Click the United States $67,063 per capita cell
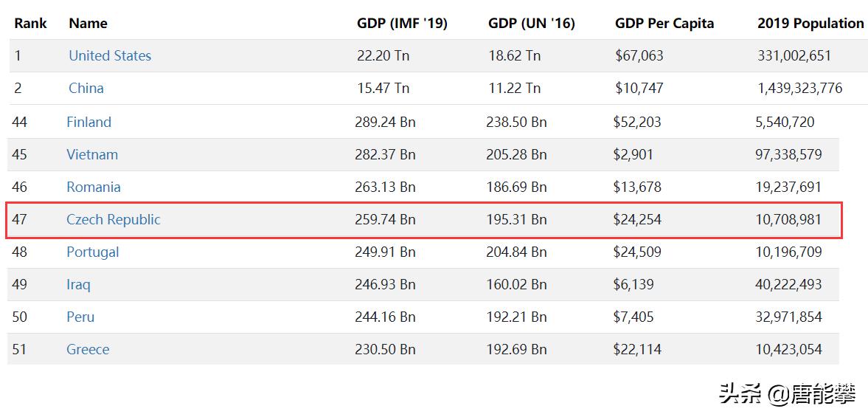This screenshot has height=417, width=868. [x=639, y=56]
